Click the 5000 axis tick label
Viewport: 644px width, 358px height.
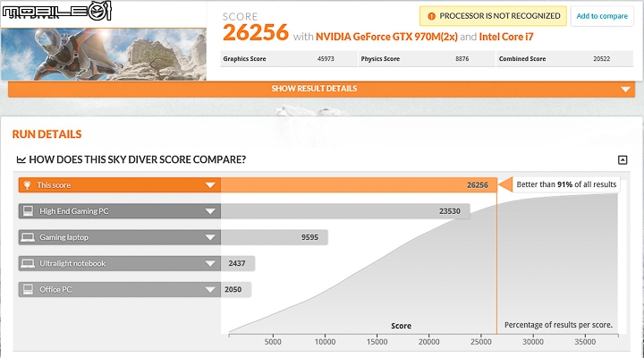[273, 342]
